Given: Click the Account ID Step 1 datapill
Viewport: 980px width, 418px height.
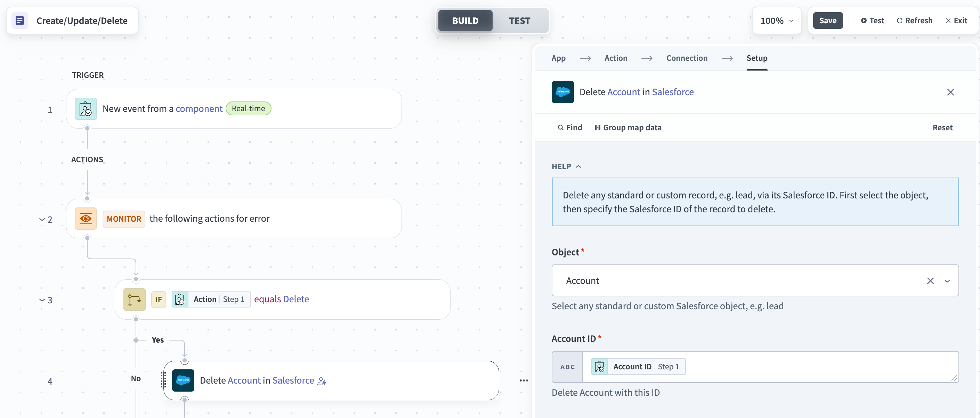Looking at the screenshot, I should point(638,367).
